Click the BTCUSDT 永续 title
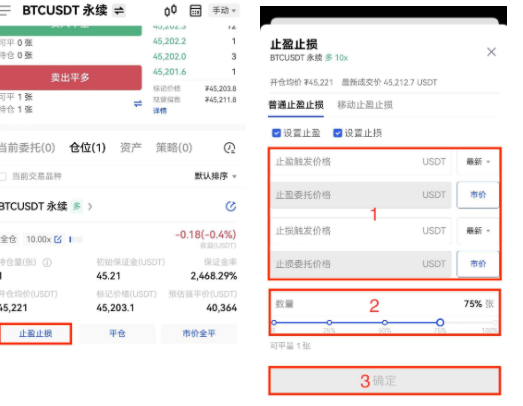Viewport: 523px width, 406px height. 65,11
